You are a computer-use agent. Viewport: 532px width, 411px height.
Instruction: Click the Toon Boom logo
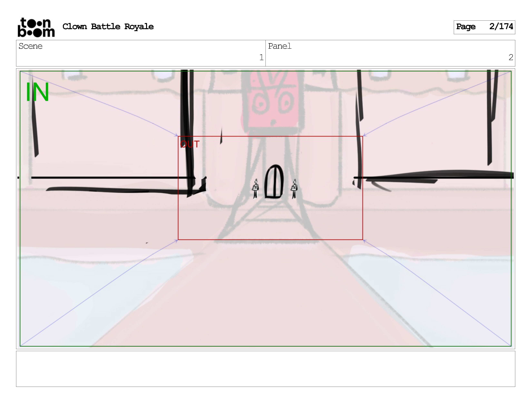36,27
